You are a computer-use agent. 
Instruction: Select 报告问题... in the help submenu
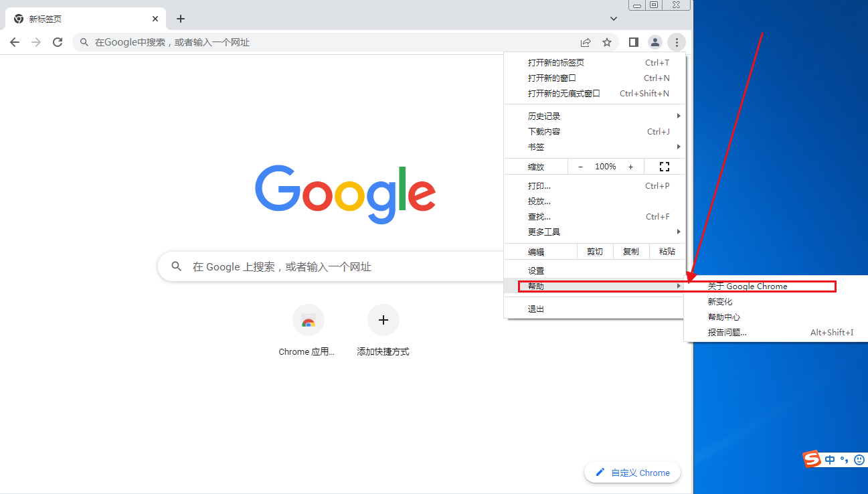[776, 332]
